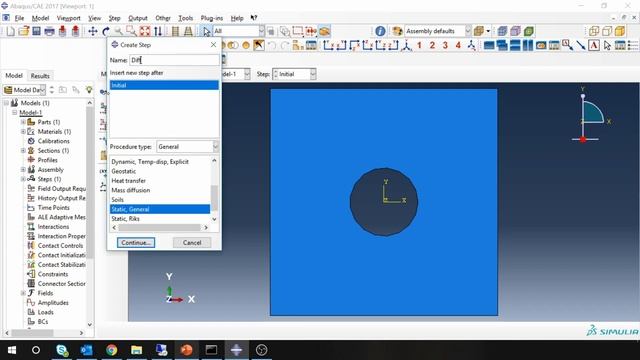Expand the Parts (1) tree node

click(x=23, y=122)
